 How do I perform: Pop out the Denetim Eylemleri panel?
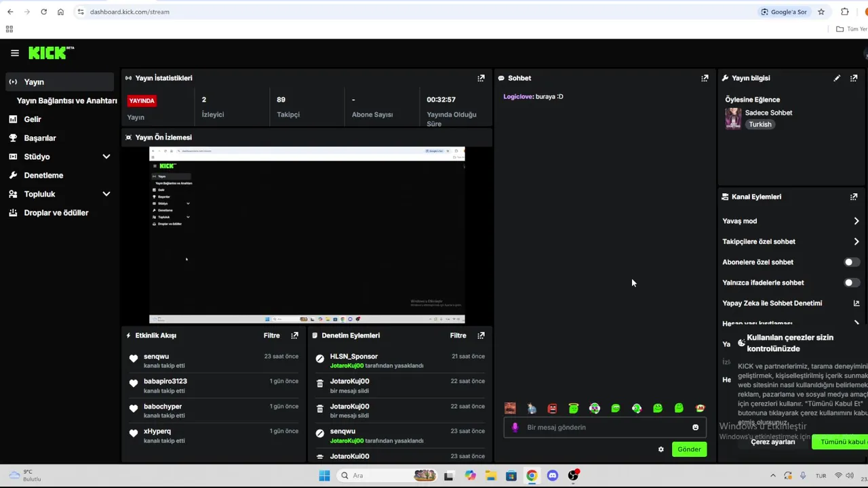tap(481, 335)
